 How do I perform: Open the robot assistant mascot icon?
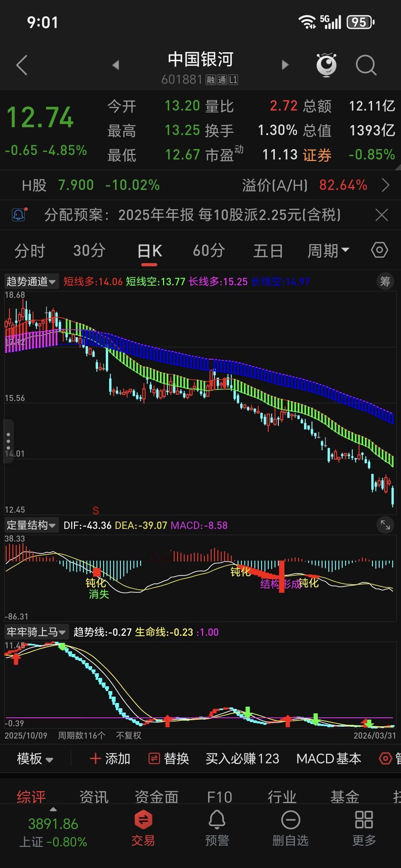click(x=326, y=65)
